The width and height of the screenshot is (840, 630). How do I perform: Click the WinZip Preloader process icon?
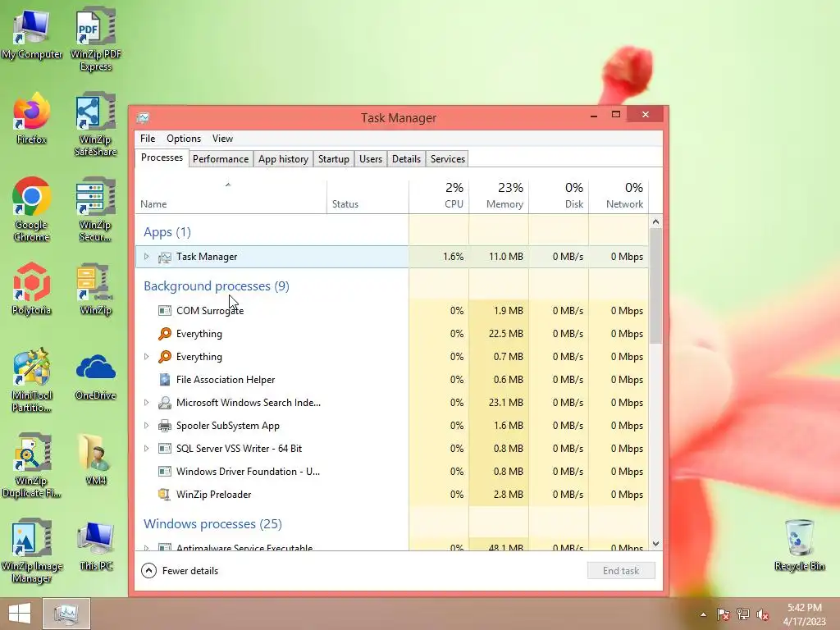pos(165,495)
